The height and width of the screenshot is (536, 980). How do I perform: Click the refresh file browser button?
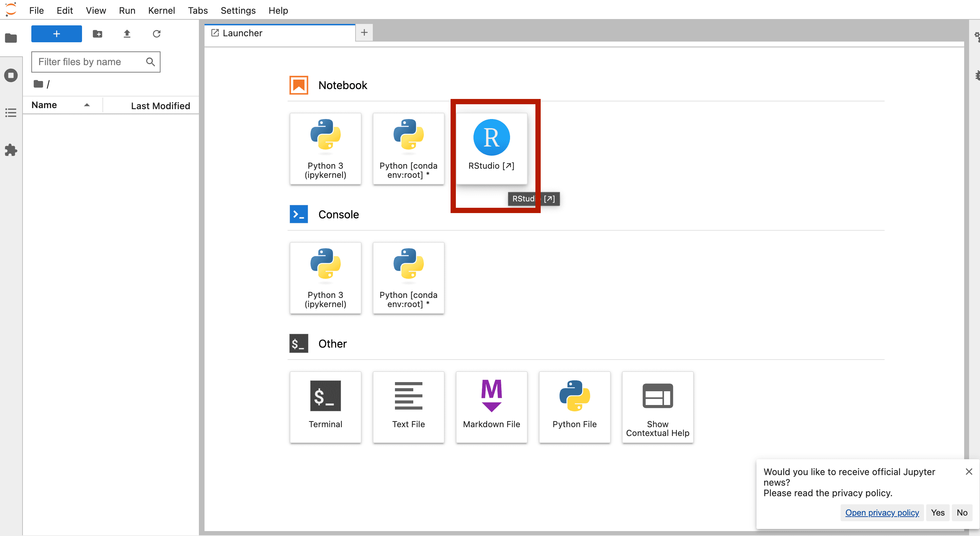coord(156,34)
